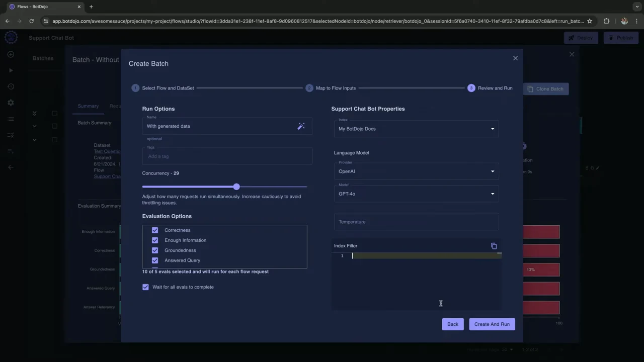Click the browser address bar URL
Image resolution: width=644 pixels, height=362 pixels.
tap(318, 21)
